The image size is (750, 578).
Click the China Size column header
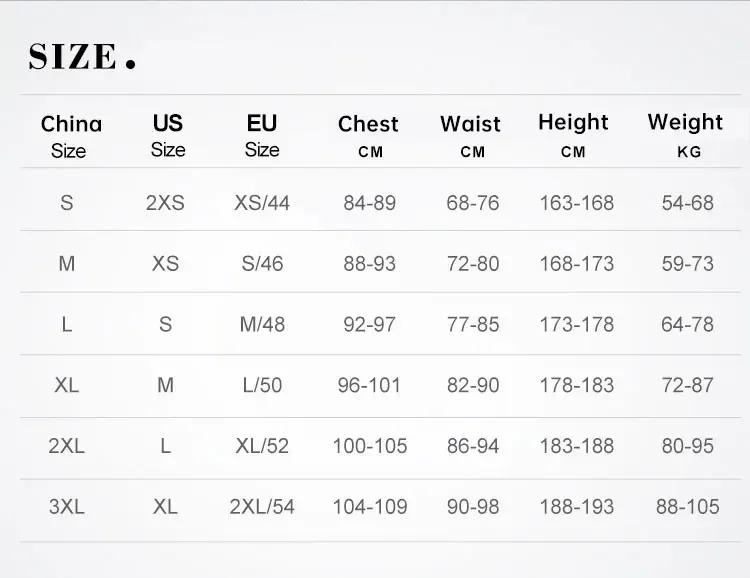point(70,136)
